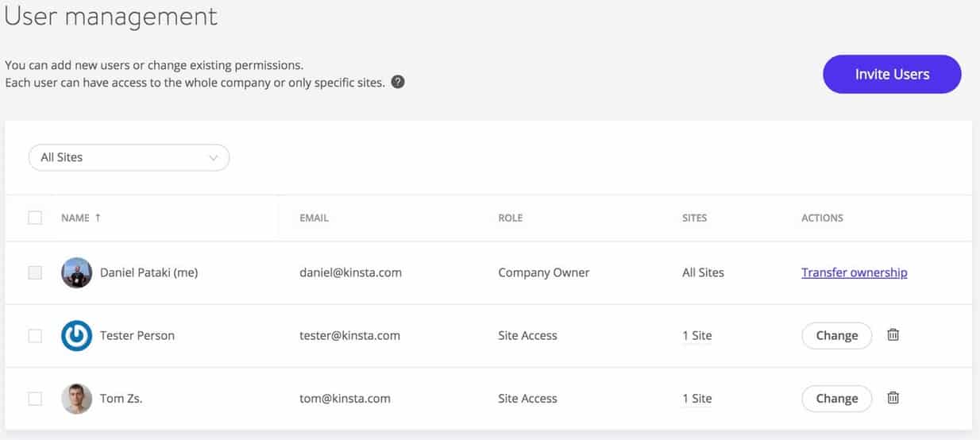Click 1 Site in Tester Person row
Viewport: 980px width, 440px height.
point(696,335)
